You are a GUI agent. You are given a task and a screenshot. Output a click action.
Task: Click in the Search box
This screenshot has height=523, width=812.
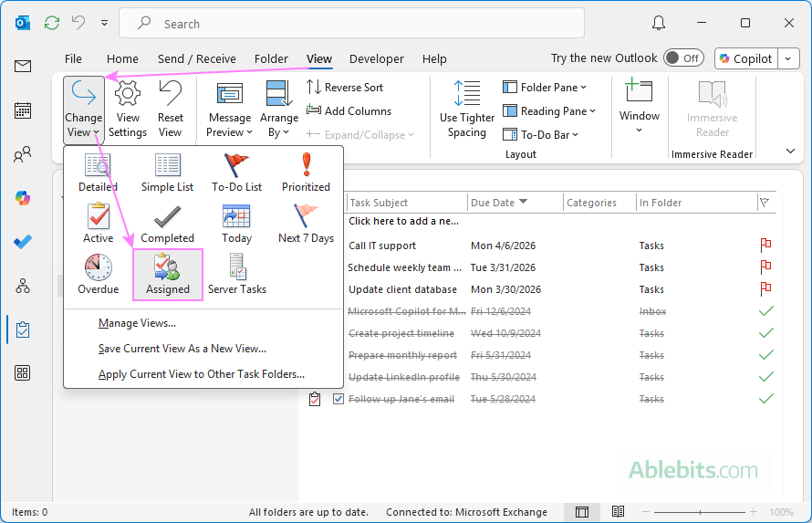tap(351, 24)
